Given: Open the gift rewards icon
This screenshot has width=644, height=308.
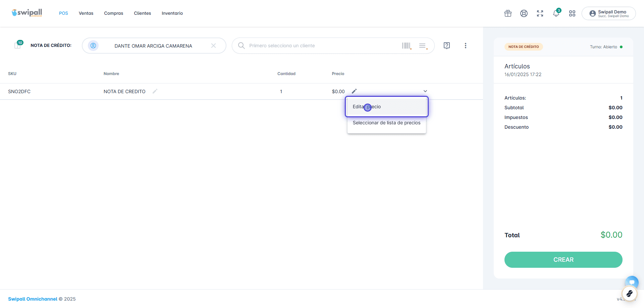Looking at the screenshot, I should tap(508, 13).
